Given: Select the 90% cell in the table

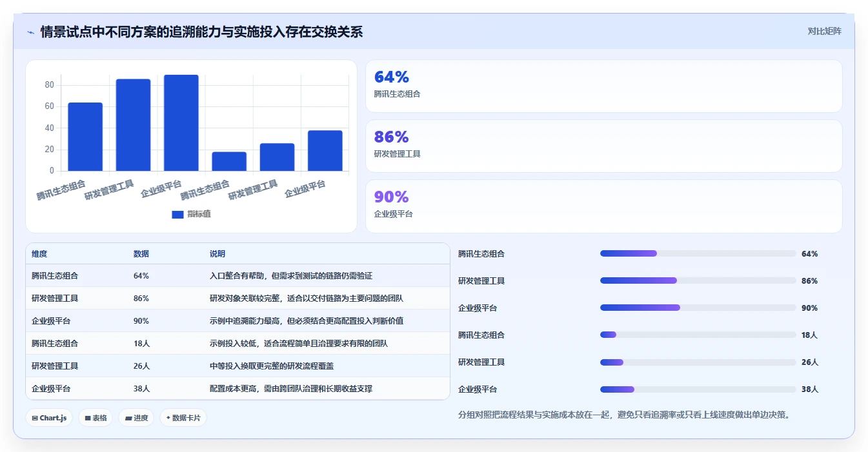Looking at the screenshot, I should [141, 321].
